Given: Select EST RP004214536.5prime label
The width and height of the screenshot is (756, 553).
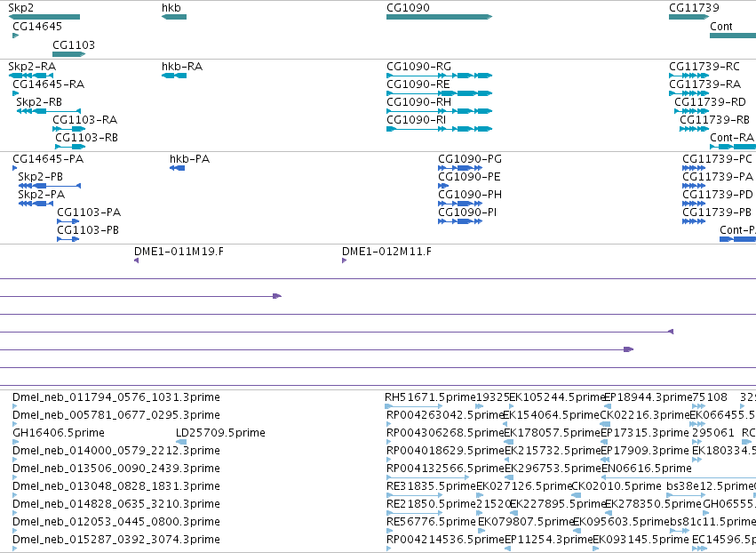Looking at the screenshot, I should pyautogui.click(x=445, y=541).
